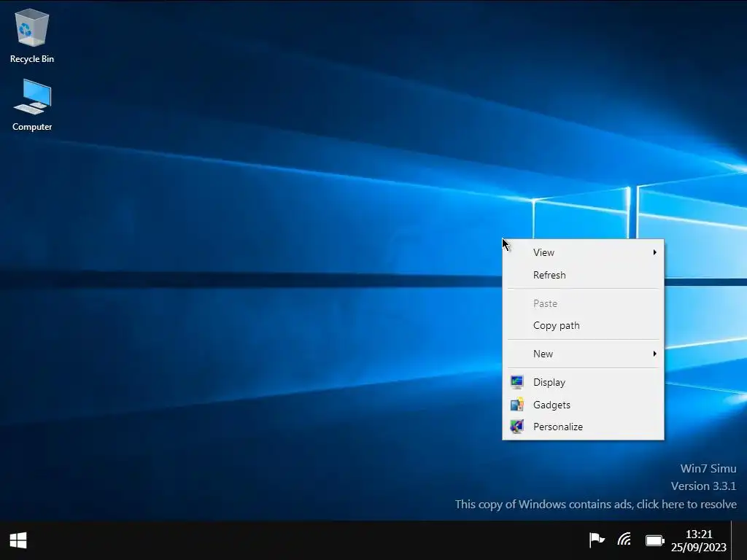Click the Gadgets icon in context menu

click(x=517, y=405)
